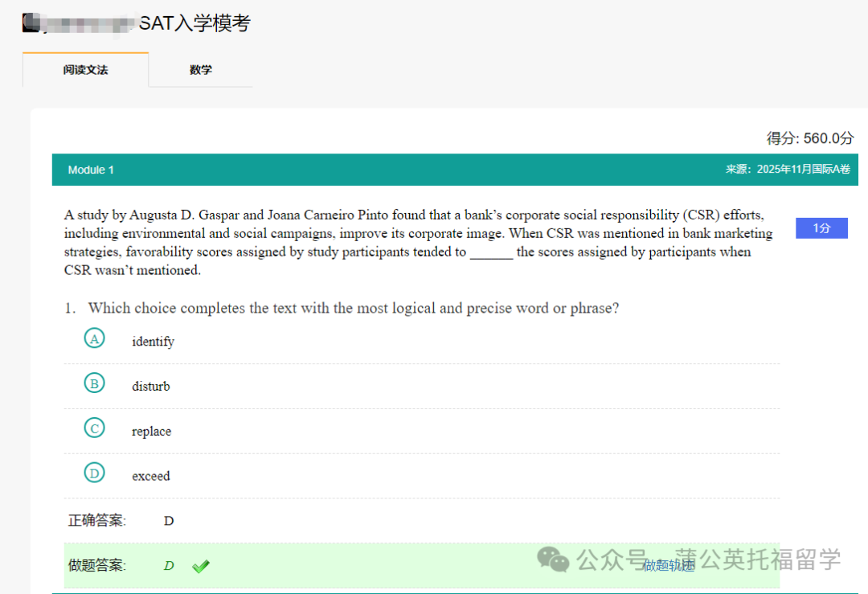Image resolution: width=868 pixels, height=594 pixels.
Task: Mark the circled D radio button
Action: (95, 474)
